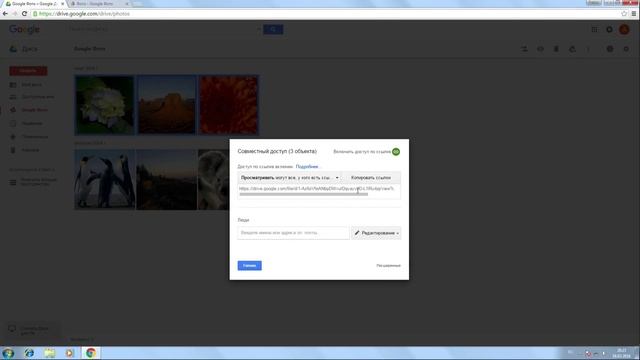Select the Google Фото sidebar item
Image resolution: width=640 pixels, height=360 pixels.
[x=29, y=110]
